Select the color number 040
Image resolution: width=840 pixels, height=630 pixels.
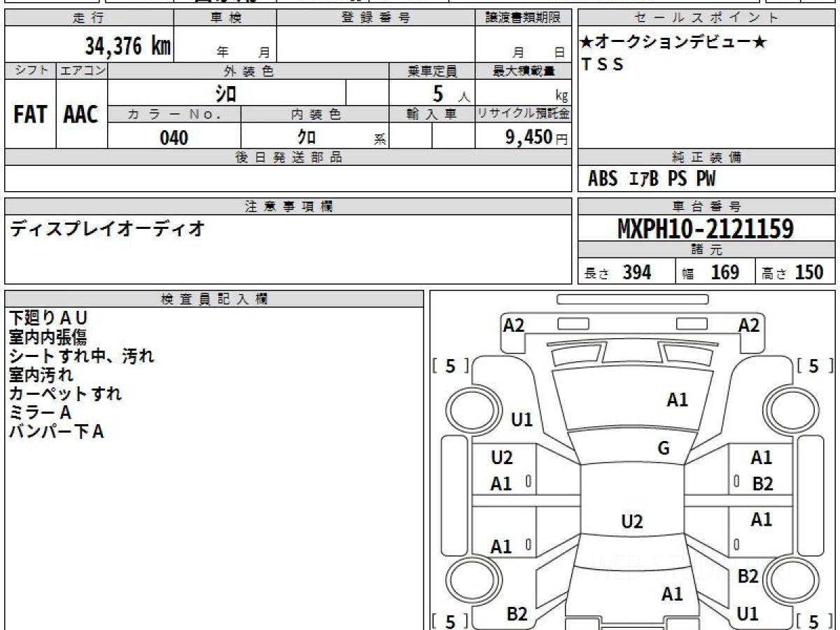174,138
